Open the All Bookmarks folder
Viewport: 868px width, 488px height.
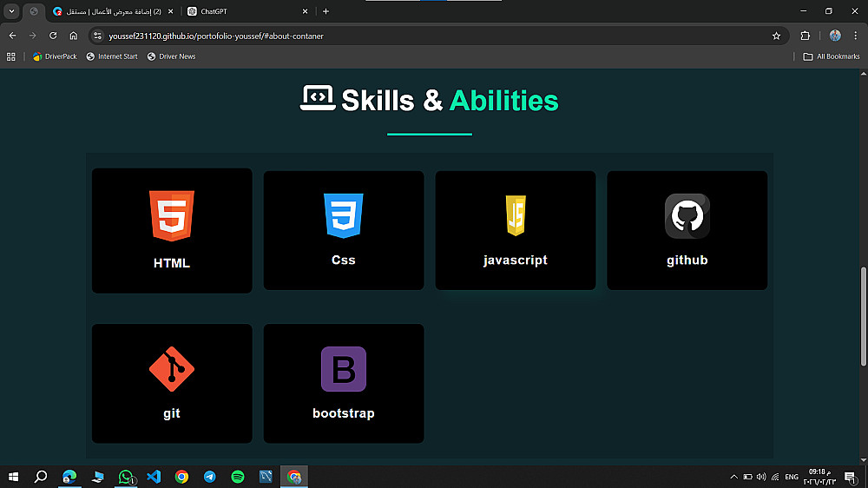[x=832, y=56]
